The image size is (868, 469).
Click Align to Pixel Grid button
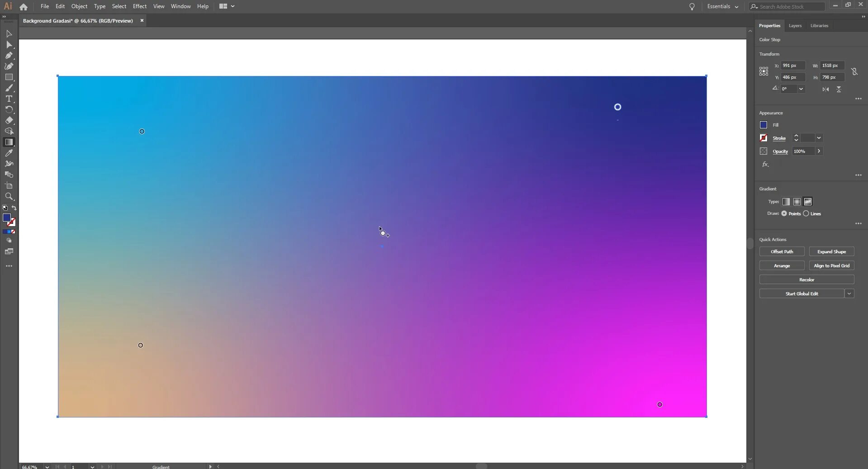831,265
